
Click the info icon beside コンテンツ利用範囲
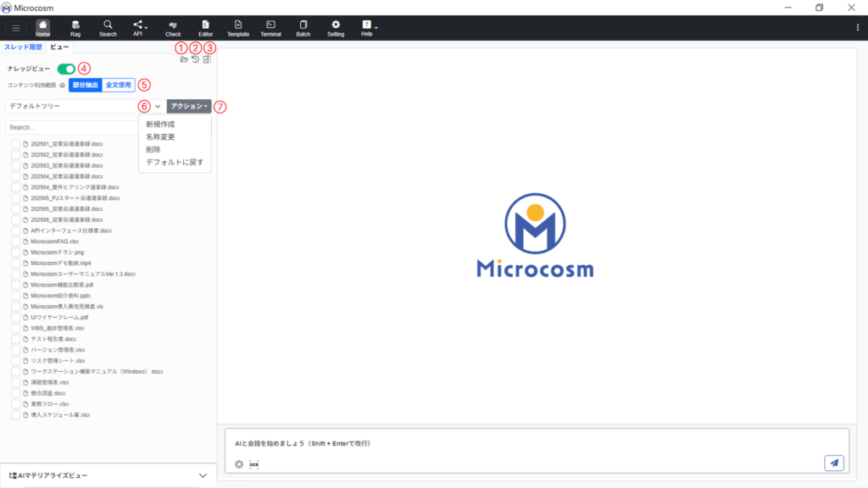coord(62,86)
